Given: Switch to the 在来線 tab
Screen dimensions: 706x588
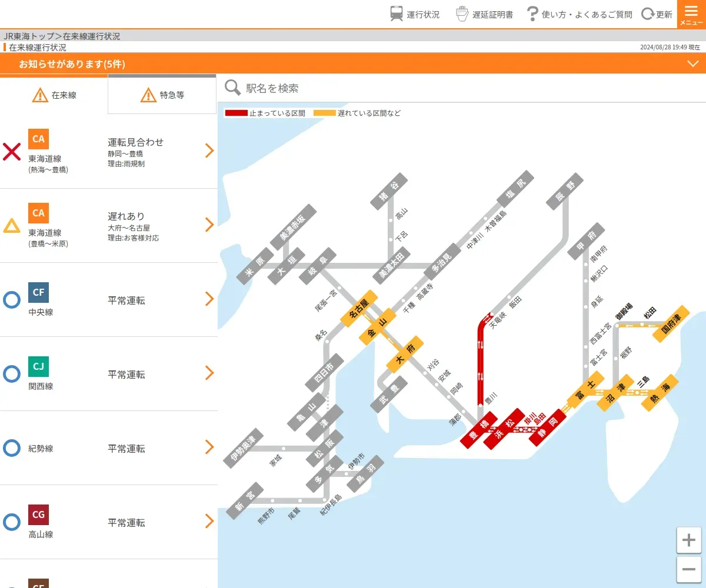Looking at the screenshot, I should [54, 94].
